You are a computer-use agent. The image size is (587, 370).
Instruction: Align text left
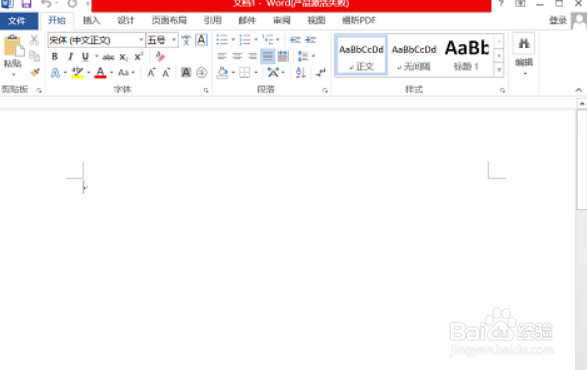[222, 57]
